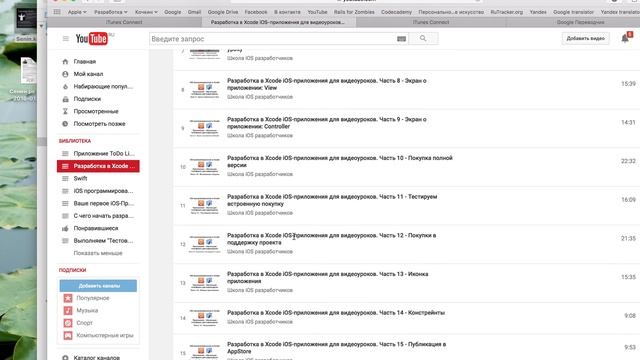640x360 pixels.
Task: Open the RuTracker.org bookmark
Action: (x=507, y=12)
